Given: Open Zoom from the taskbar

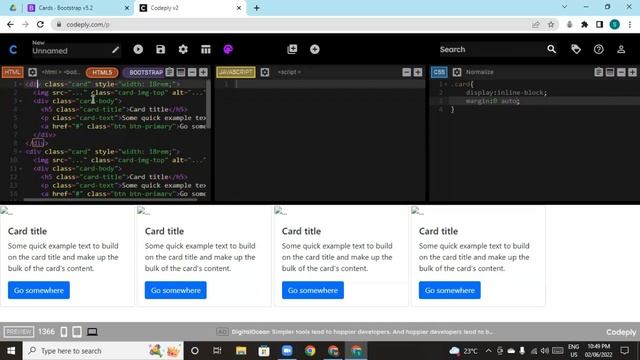Looking at the screenshot, I should 287,351.
